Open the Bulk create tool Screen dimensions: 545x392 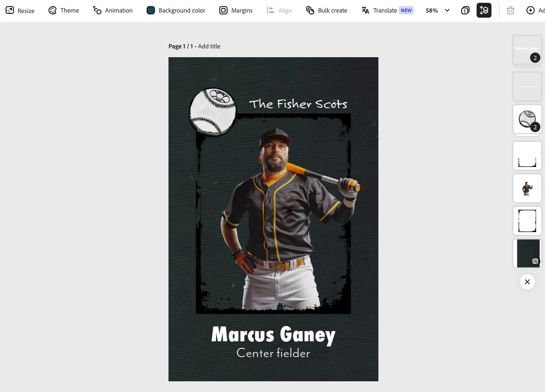point(326,10)
